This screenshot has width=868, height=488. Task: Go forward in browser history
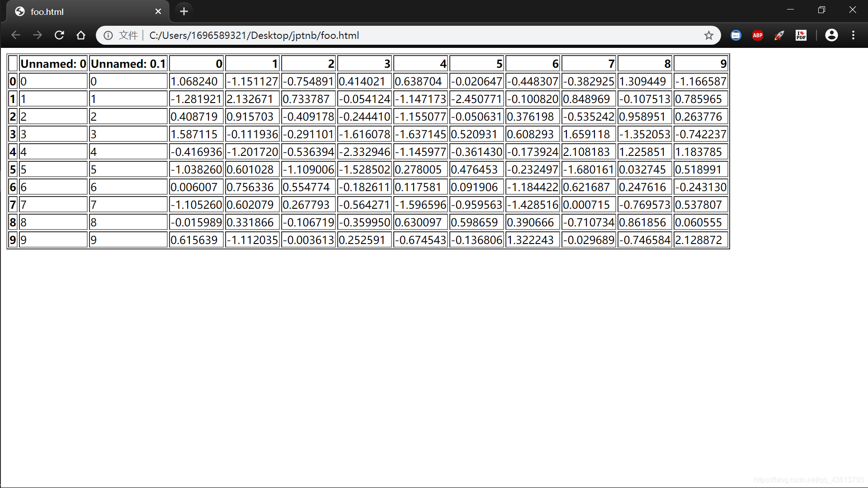pos(38,35)
